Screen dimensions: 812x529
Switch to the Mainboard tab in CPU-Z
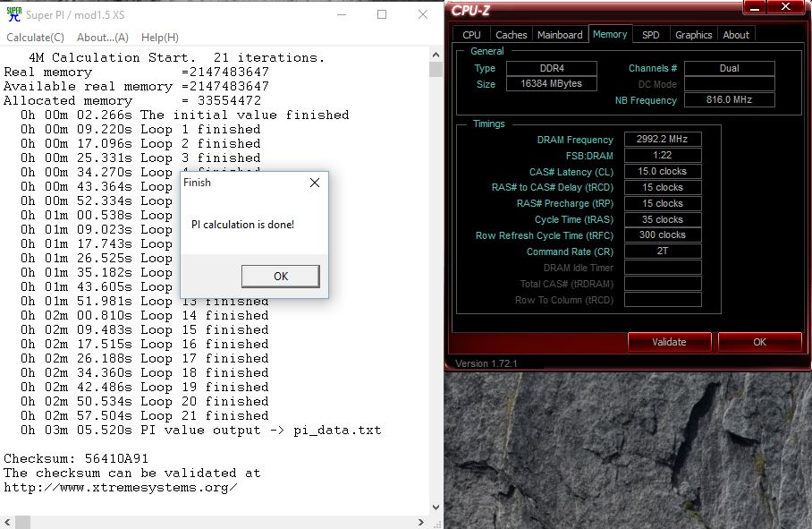[x=560, y=35]
